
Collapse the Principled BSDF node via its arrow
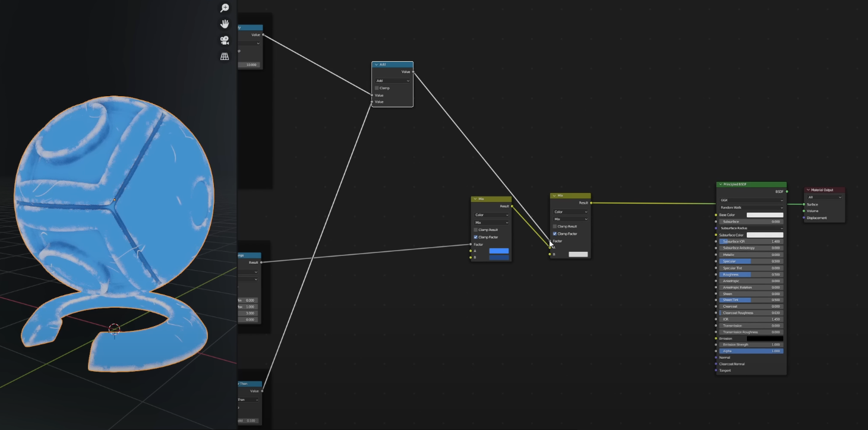coord(721,185)
